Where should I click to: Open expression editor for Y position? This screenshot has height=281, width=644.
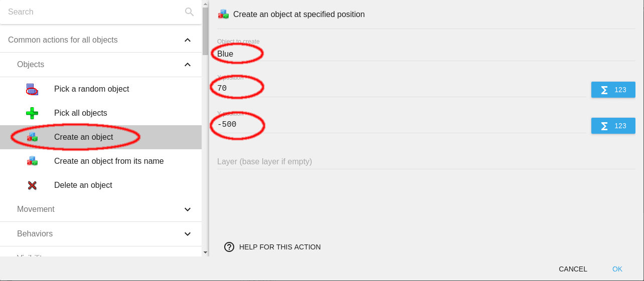[x=613, y=126]
